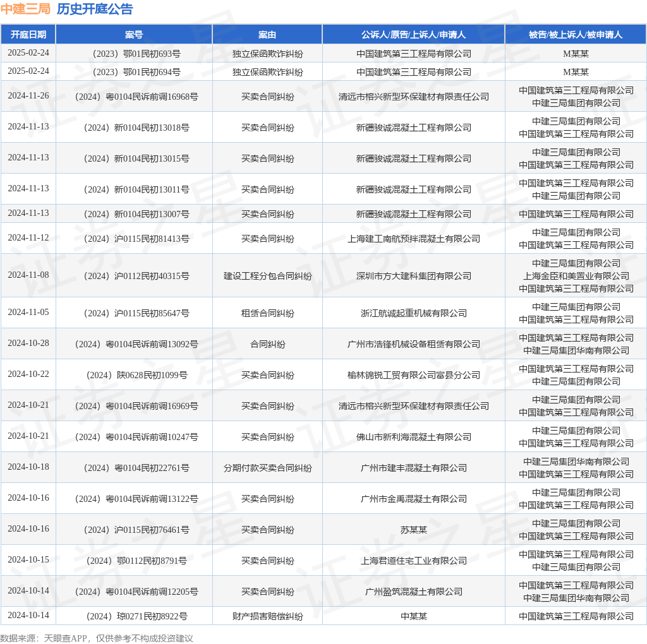Select case number (2024)沪0115民初81413号

(136, 239)
